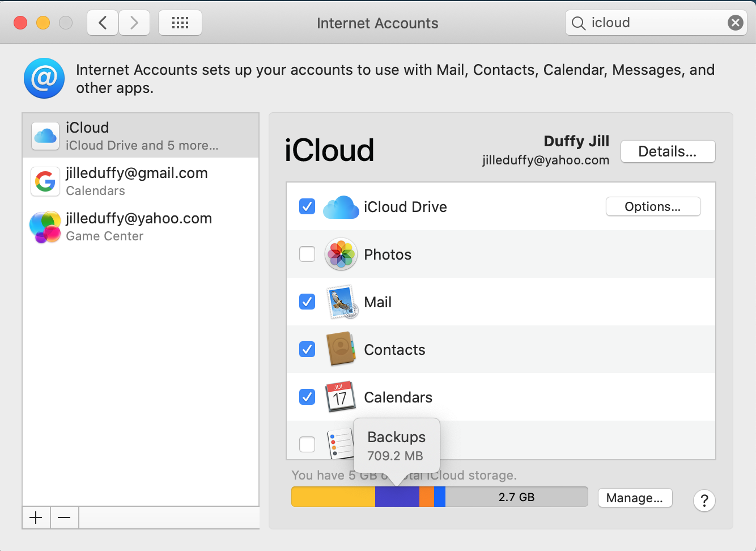Click the Contacts book icon
The image size is (756, 551).
pyautogui.click(x=341, y=349)
